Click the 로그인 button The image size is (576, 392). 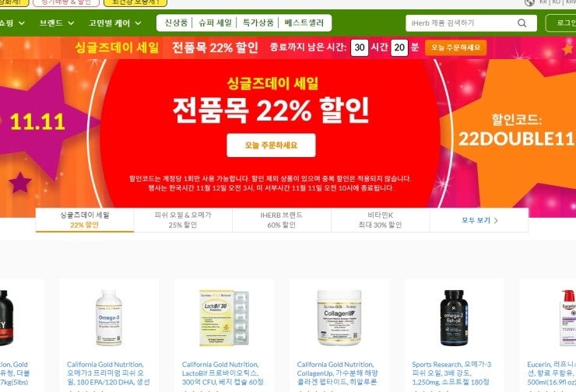coord(561,23)
